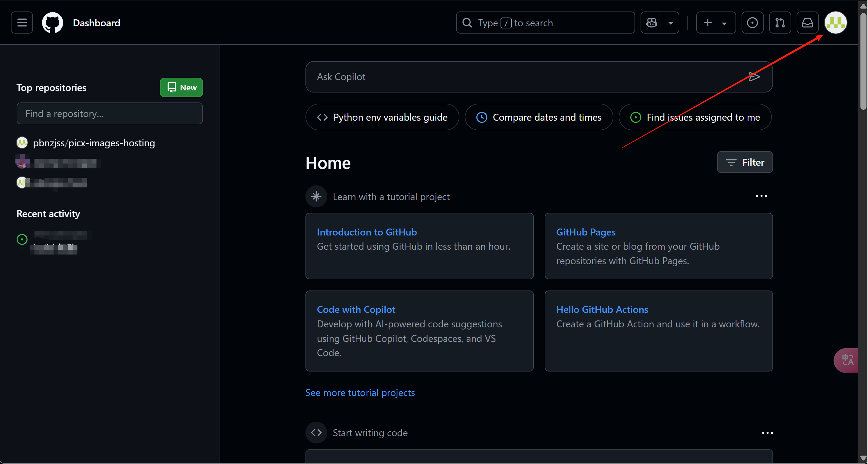Open the GitHub Pages tutorial
The image size is (868, 464).
(x=586, y=232)
